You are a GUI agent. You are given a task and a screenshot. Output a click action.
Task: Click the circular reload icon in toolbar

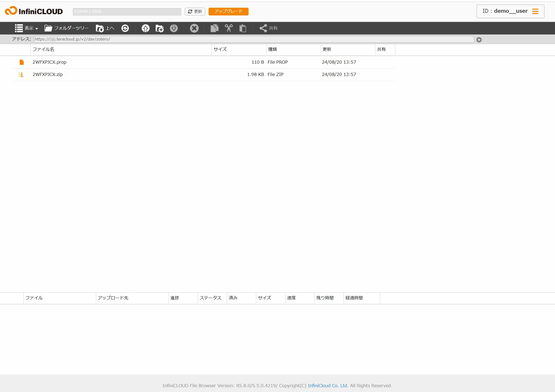click(125, 28)
